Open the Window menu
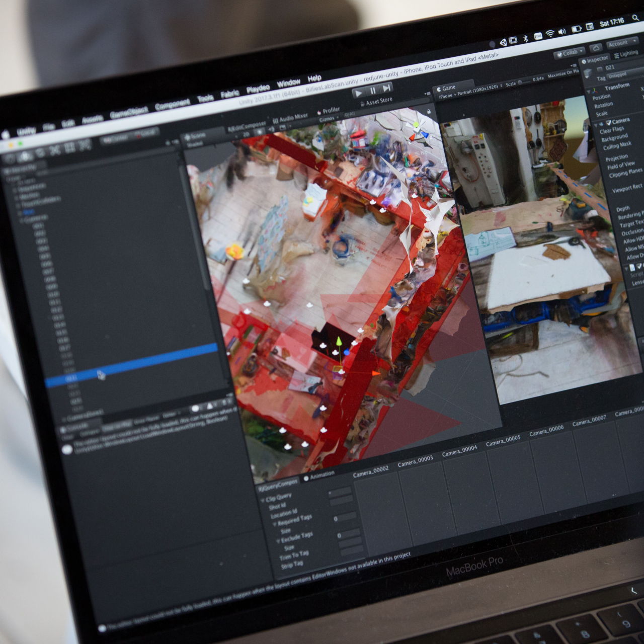The width and height of the screenshot is (644, 644). tap(289, 83)
